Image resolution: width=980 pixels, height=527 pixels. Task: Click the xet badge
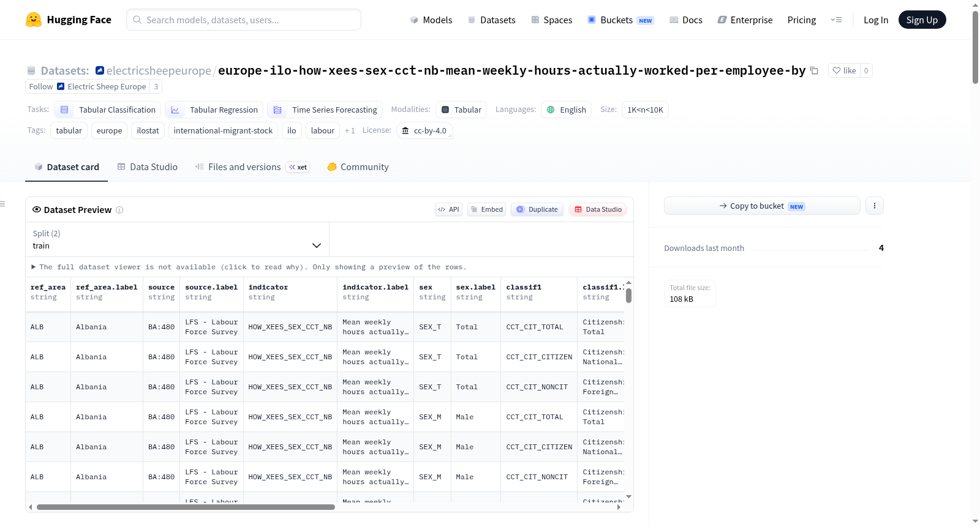pos(298,167)
